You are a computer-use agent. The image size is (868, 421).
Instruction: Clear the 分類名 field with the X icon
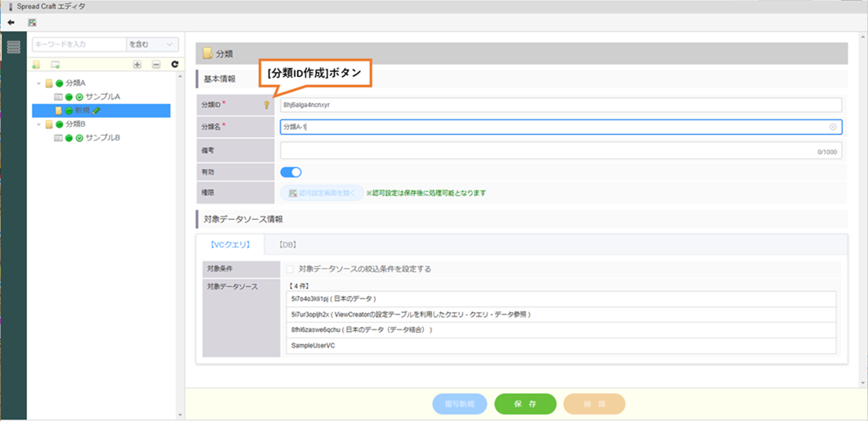click(x=833, y=127)
